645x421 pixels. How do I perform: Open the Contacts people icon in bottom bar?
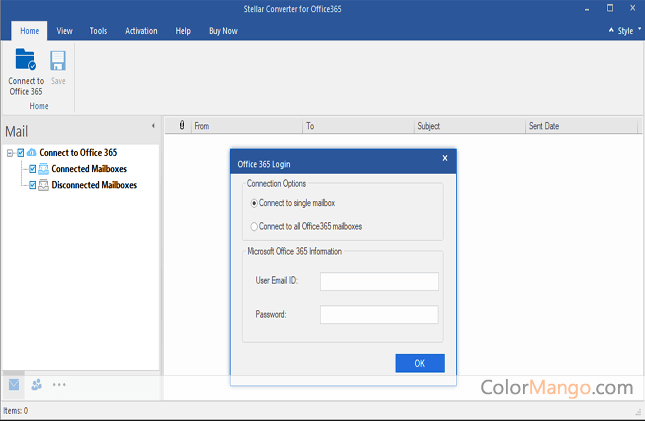click(x=36, y=384)
